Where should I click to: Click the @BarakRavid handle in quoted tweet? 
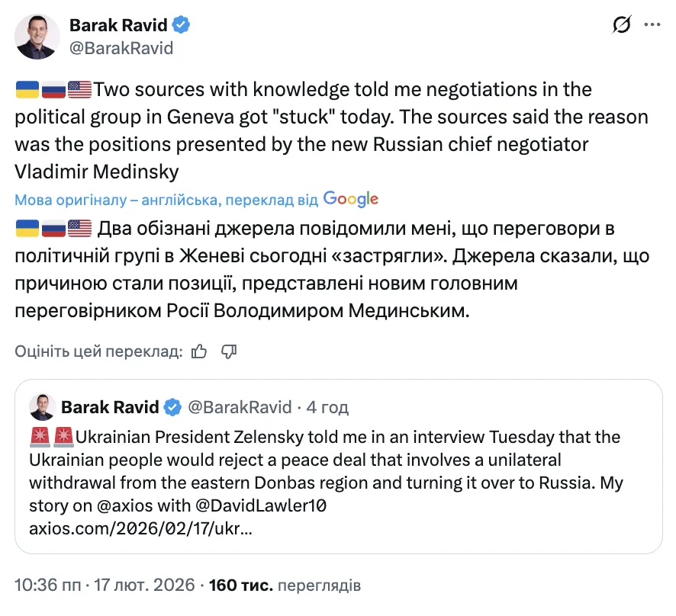coord(240,407)
